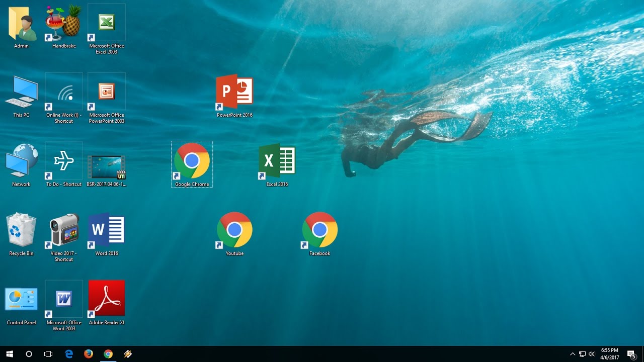
Task: Select Microsoft Office PowerPoint 2003 shortcut
Action: pyautogui.click(x=107, y=98)
